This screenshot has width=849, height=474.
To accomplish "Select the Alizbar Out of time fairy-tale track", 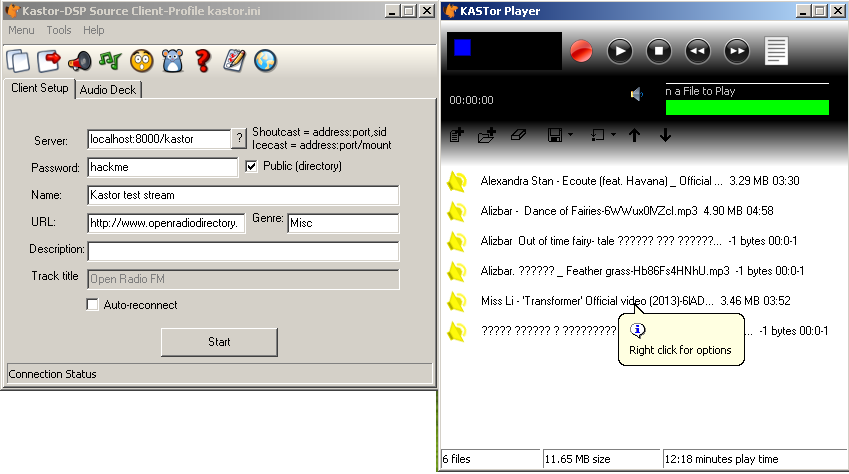I will pyautogui.click(x=638, y=241).
